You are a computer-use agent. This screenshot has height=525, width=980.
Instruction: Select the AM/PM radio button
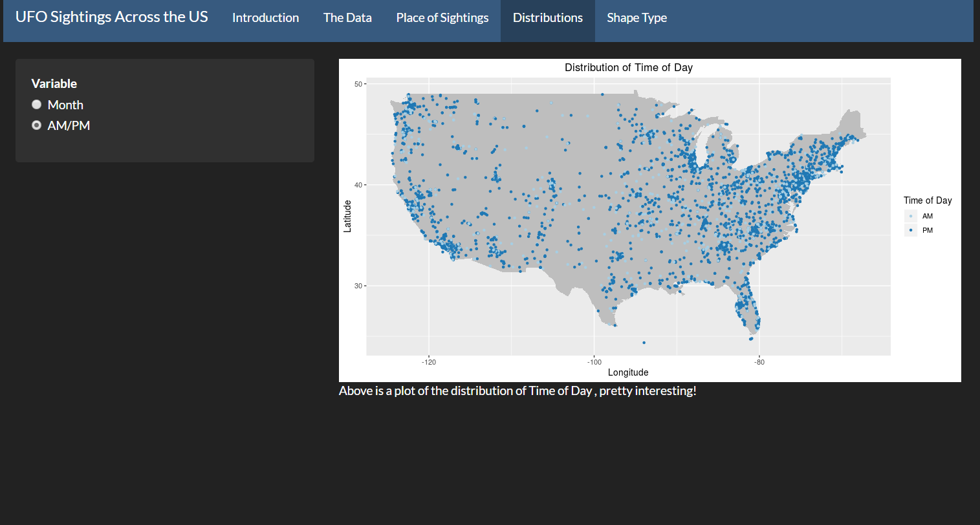(x=37, y=125)
